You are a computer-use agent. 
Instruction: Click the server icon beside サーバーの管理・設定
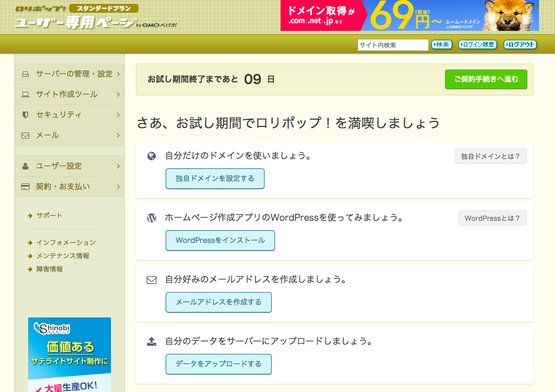tap(25, 74)
